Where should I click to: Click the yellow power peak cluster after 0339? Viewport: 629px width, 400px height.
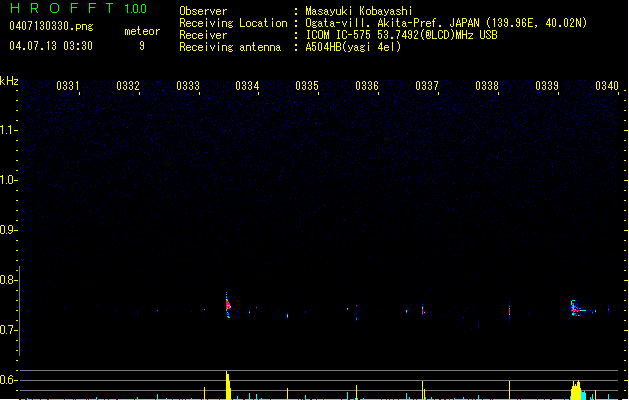coord(576,390)
